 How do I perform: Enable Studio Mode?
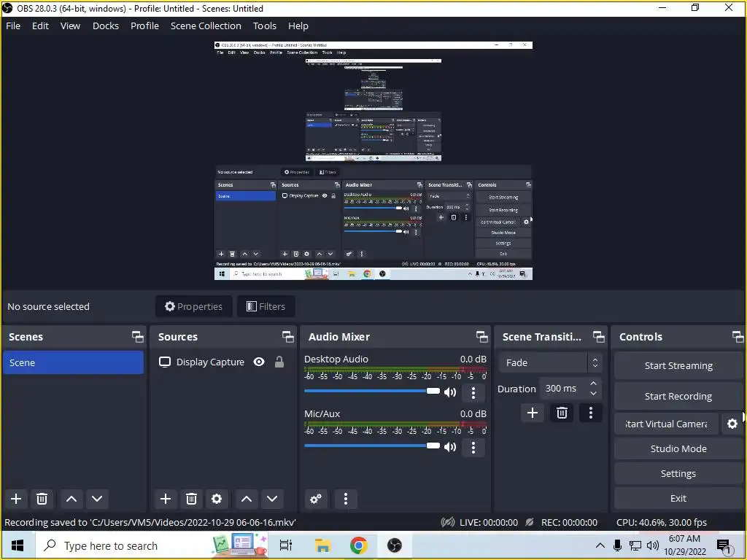point(678,448)
